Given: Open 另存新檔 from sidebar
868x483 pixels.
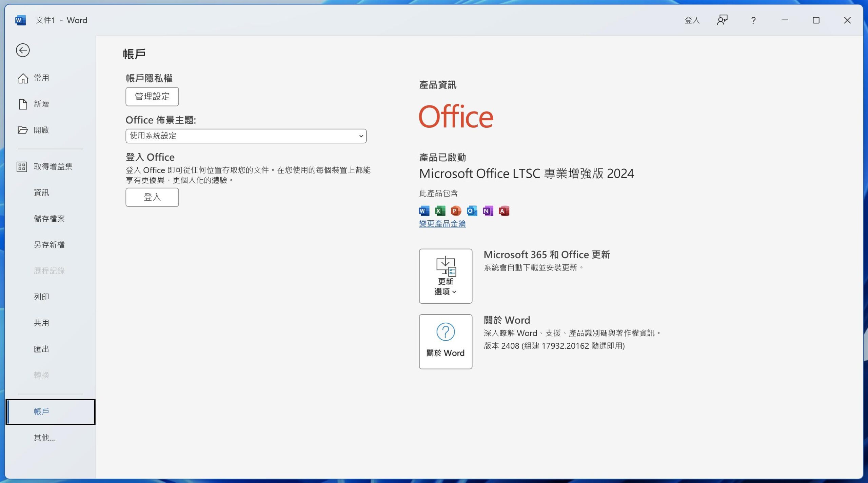Looking at the screenshot, I should 49,245.
